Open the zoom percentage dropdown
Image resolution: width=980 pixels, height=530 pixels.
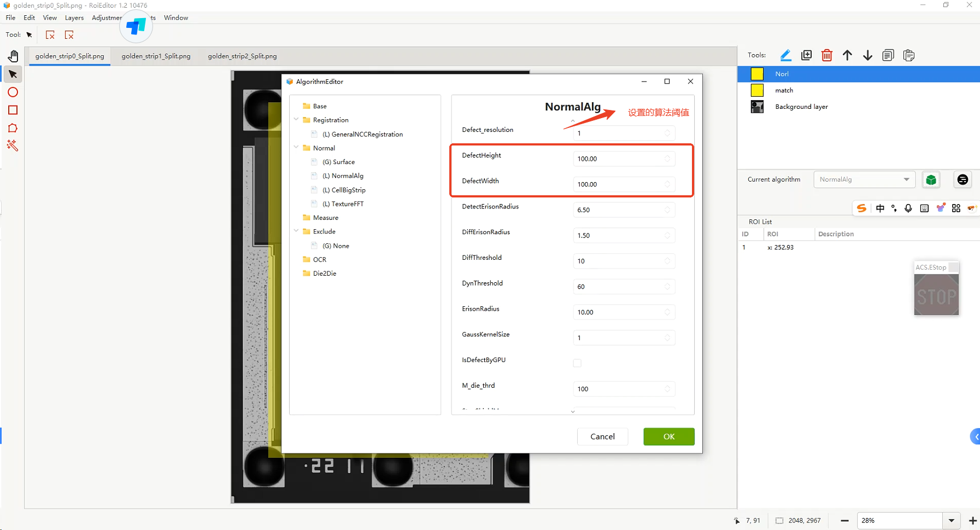pos(951,521)
